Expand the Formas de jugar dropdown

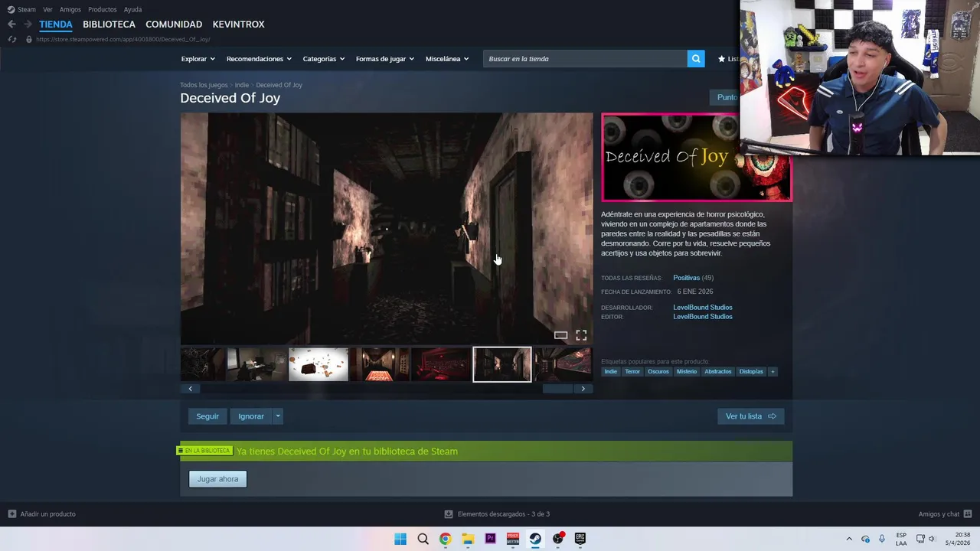[384, 59]
